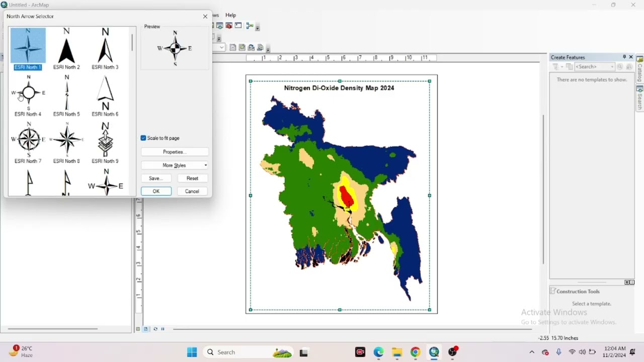Open the screen recorder taskbar icon

pos(360,352)
